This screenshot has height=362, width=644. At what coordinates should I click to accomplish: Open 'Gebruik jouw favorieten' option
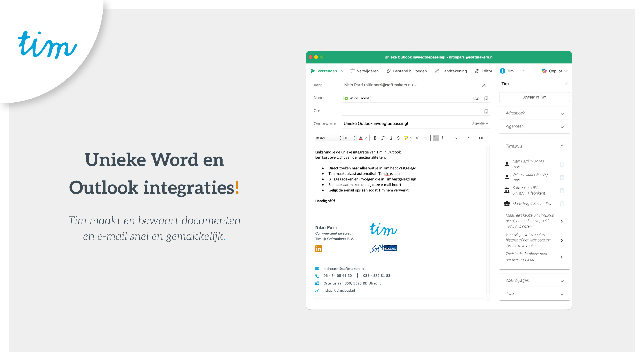coord(534,240)
